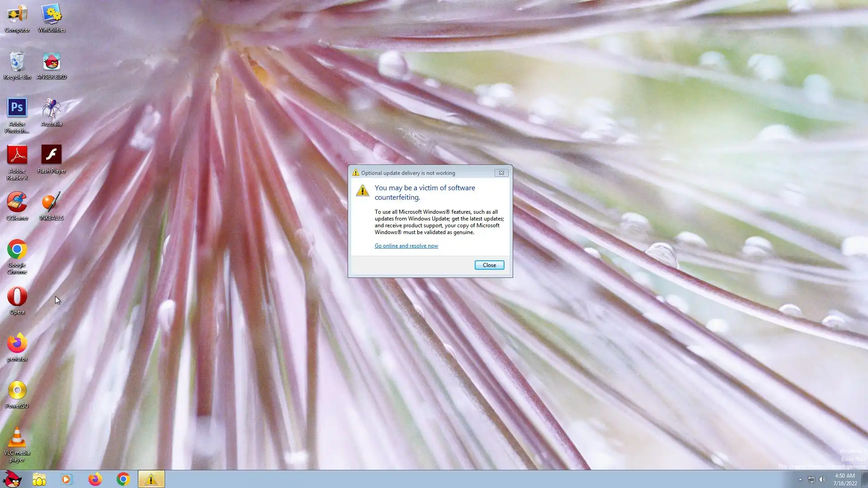The height and width of the screenshot is (488, 868).
Task: Open the ANGER BIRD desktop shortcut
Action: click(52, 62)
